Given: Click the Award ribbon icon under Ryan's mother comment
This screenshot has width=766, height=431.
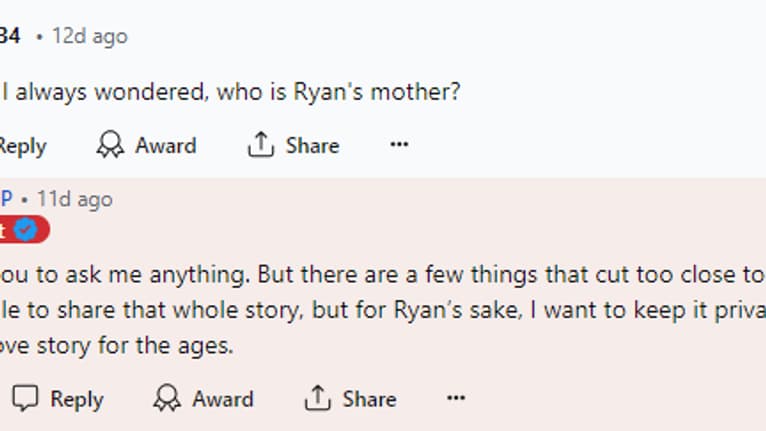Looking at the screenshot, I should point(110,145).
